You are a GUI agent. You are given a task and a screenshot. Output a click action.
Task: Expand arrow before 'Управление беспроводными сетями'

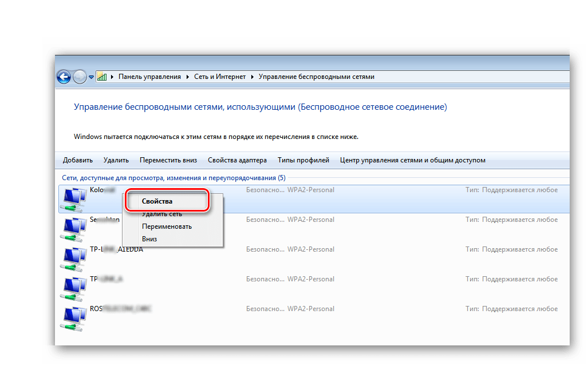point(252,77)
